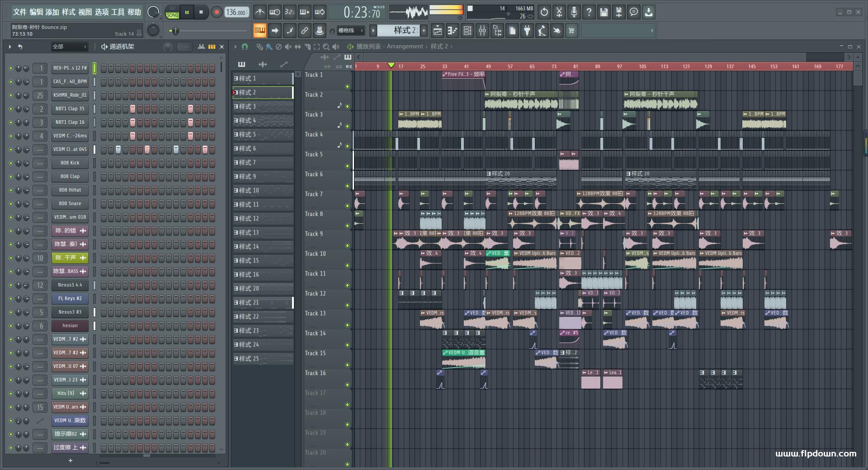The width and height of the screenshot is (868, 470).
Task: Toggle step editing mode icon
Action: pos(290,31)
